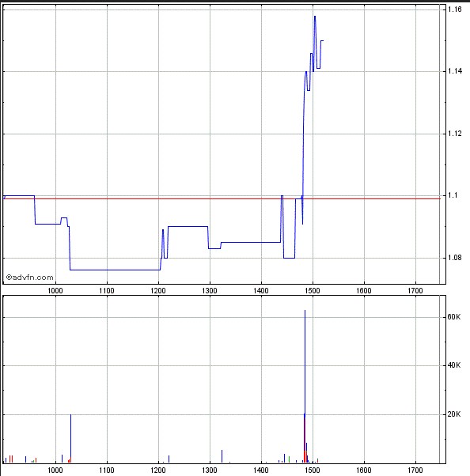Click the 1.08 price axis label
470x476 pixels.
(454, 258)
